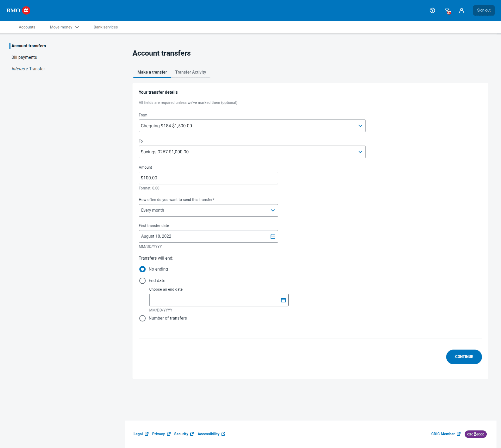Click the Sign out button
This screenshot has width=501, height=448.
(484, 10)
